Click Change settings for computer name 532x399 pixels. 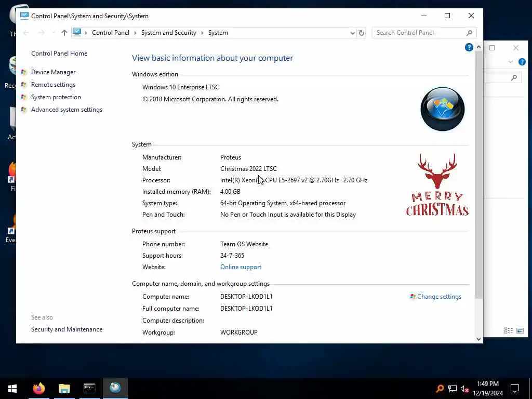439,297
